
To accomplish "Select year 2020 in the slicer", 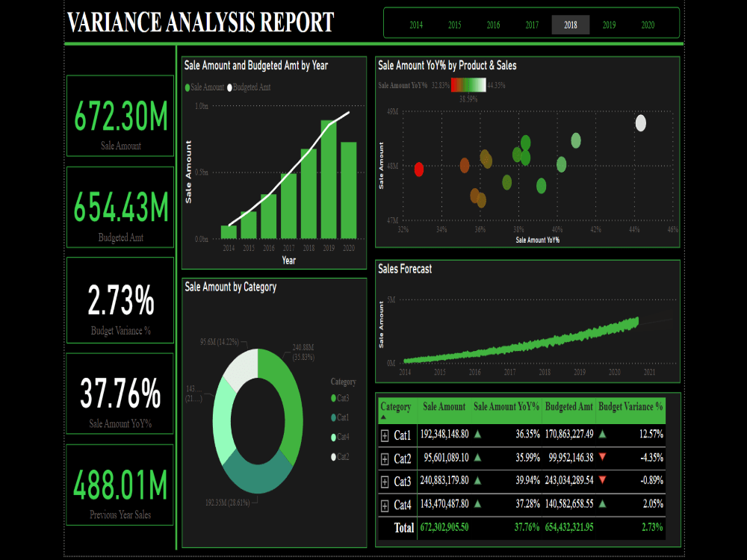I will tap(647, 25).
